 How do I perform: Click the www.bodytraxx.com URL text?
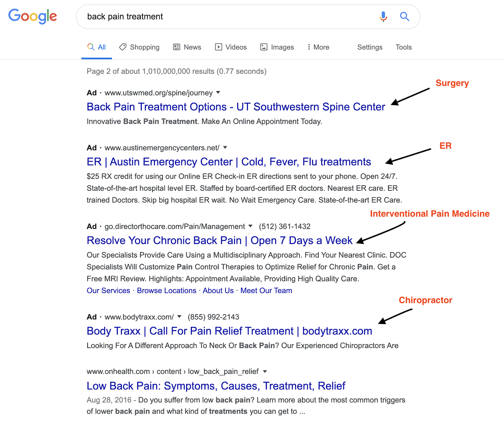[139, 317]
